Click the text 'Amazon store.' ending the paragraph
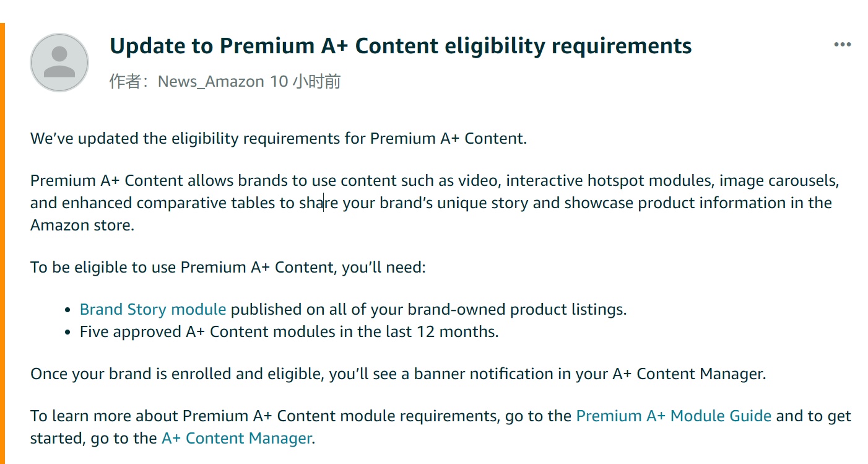 click(82, 225)
